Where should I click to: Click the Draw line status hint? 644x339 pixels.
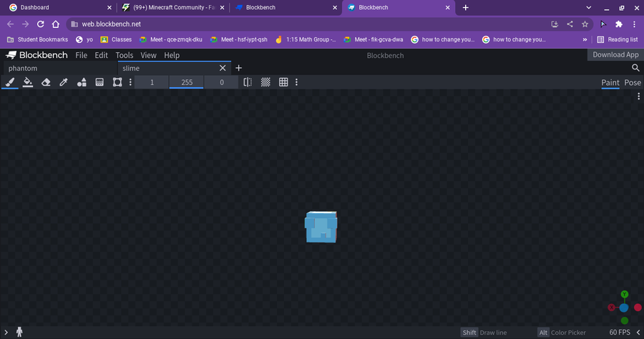click(493, 333)
